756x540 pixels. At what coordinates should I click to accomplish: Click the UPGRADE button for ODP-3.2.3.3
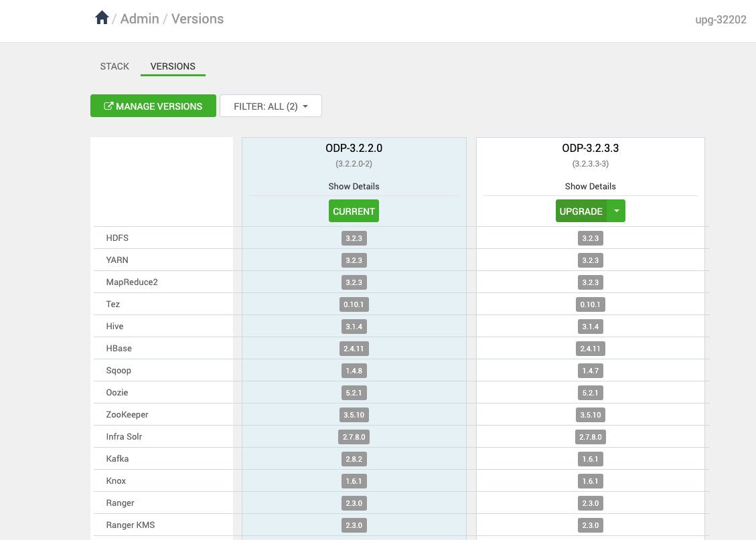click(x=581, y=211)
